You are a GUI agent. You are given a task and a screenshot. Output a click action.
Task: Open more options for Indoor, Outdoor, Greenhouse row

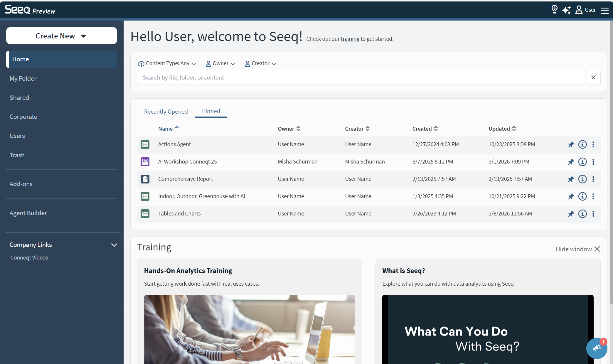[x=593, y=196]
